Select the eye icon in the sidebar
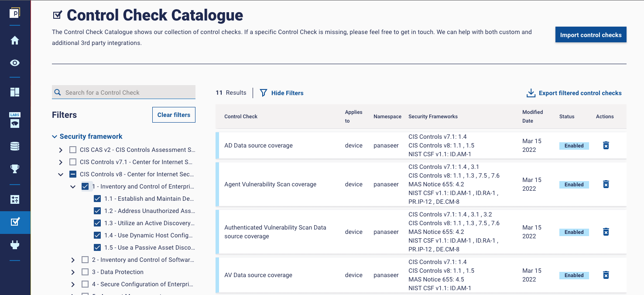Screen dimensions: 644x295 coord(15,63)
